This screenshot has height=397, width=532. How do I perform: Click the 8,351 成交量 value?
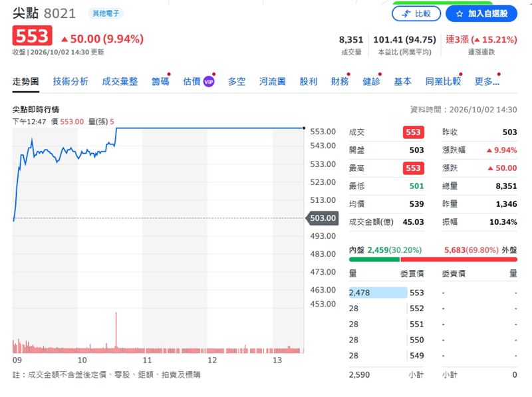point(351,40)
